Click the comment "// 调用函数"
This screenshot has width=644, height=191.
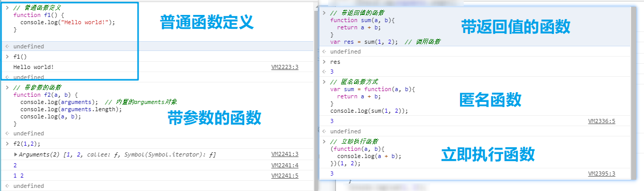[422, 42]
